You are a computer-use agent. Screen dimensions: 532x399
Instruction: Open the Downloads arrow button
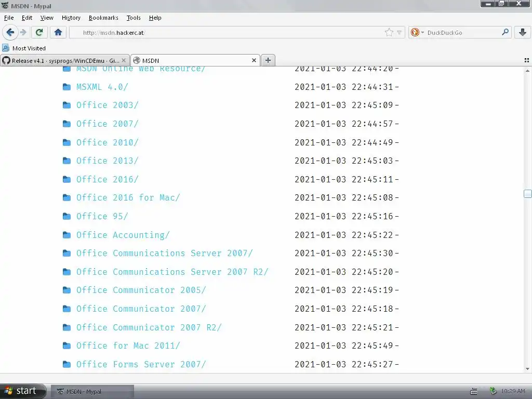523,33
